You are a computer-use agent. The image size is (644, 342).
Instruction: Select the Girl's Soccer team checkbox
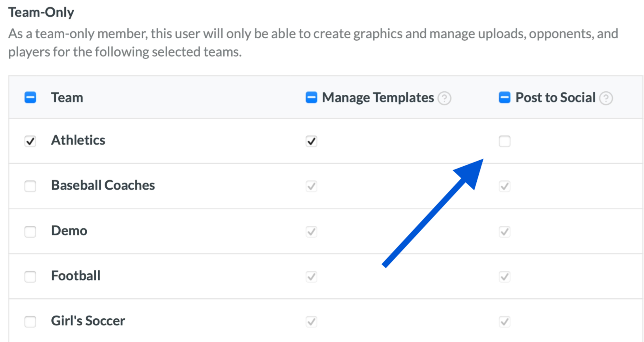pyautogui.click(x=30, y=321)
